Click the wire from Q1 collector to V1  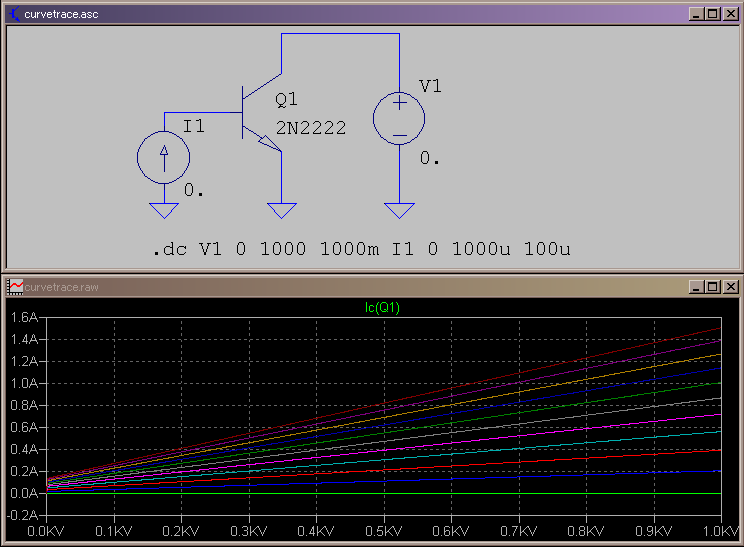340,34
